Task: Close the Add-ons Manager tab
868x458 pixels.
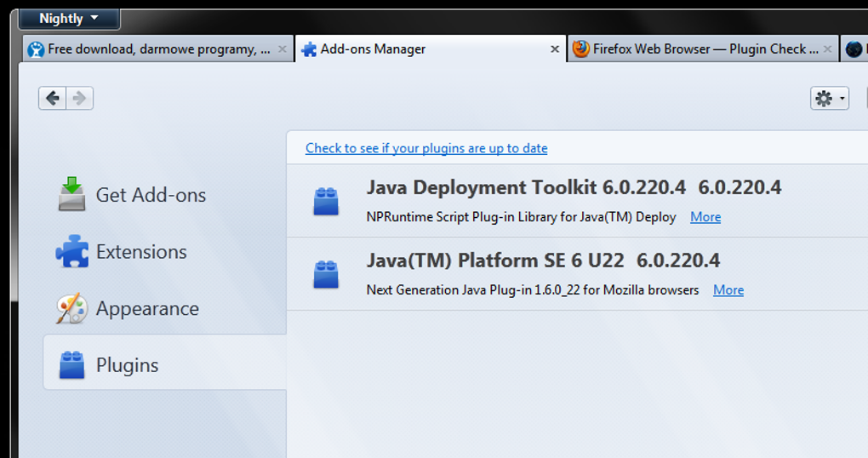Action: (555, 49)
